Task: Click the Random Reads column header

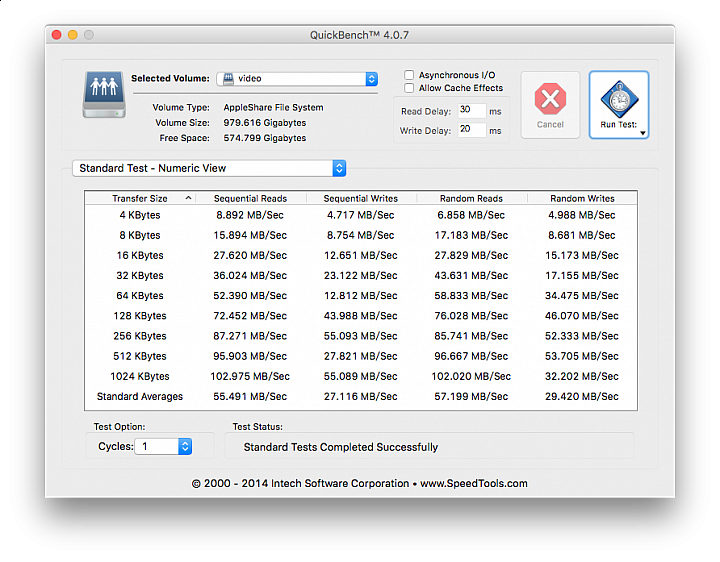Action: click(472, 198)
